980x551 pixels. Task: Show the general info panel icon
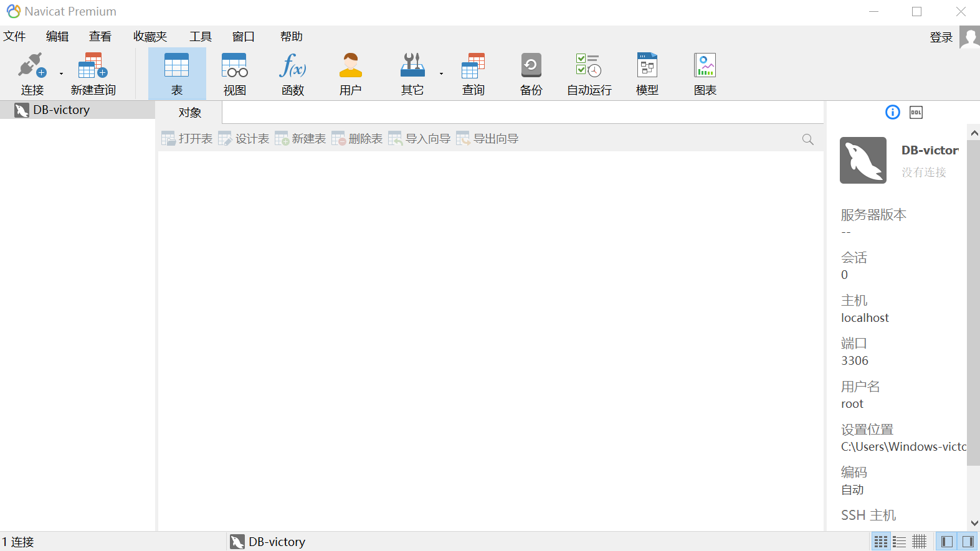[x=893, y=112]
